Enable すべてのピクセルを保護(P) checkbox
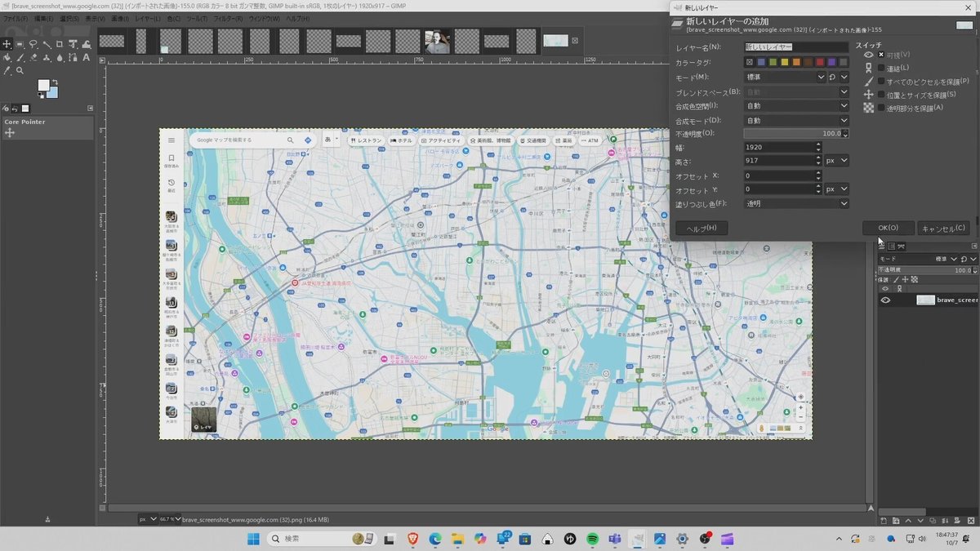The width and height of the screenshot is (980, 551). coord(881,82)
